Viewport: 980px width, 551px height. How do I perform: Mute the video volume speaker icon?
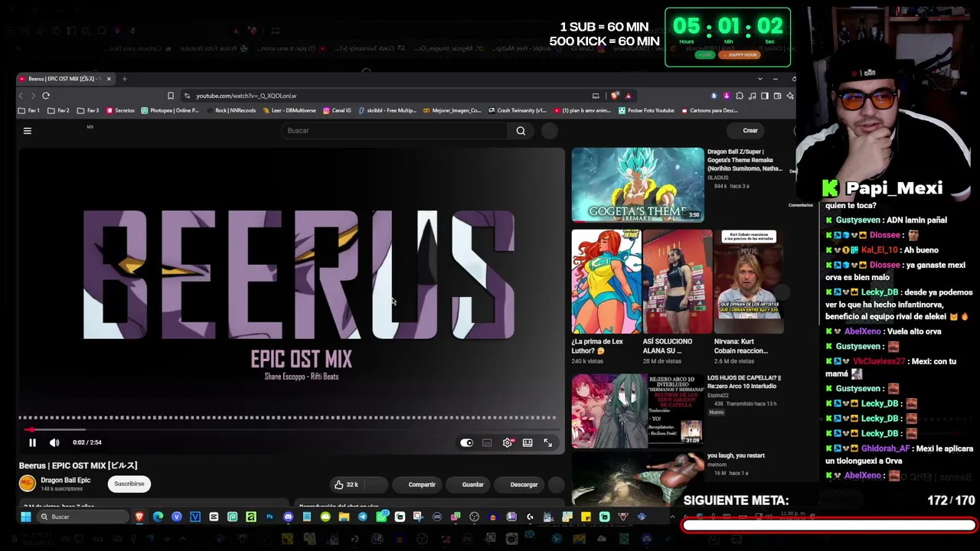pyautogui.click(x=54, y=442)
